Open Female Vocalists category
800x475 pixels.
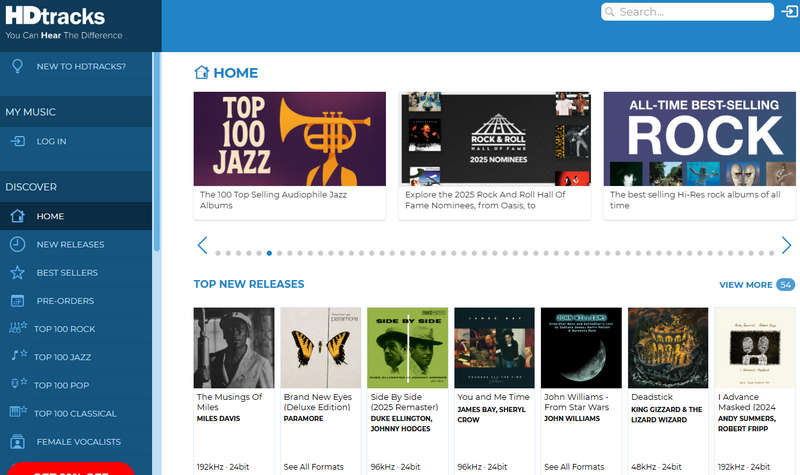point(79,442)
